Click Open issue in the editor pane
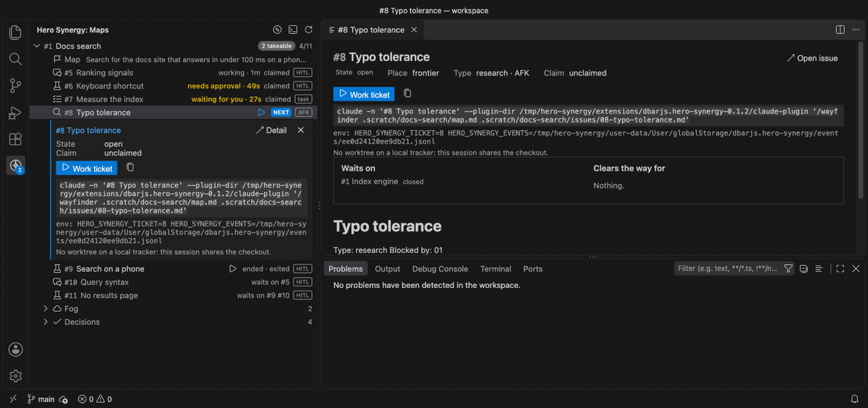Image resolution: width=868 pixels, height=408 pixels. pos(812,58)
